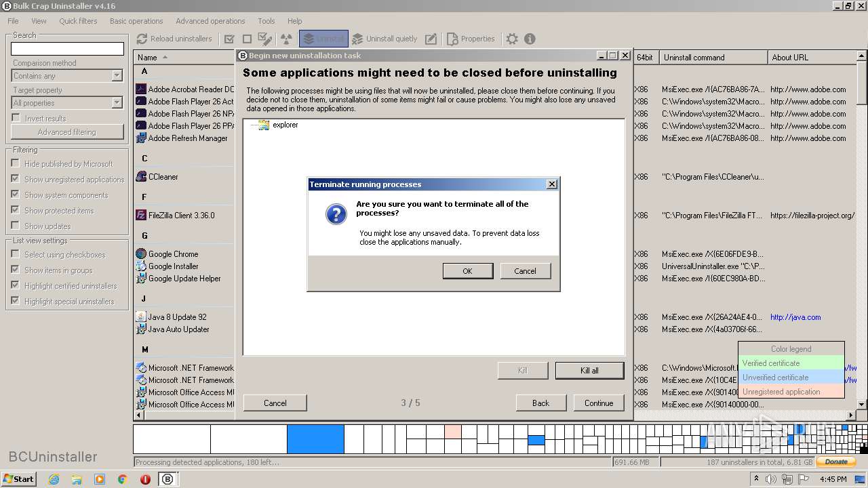
Task: Click the FileZilla Client icon in the list
Action: coord(141,215)
